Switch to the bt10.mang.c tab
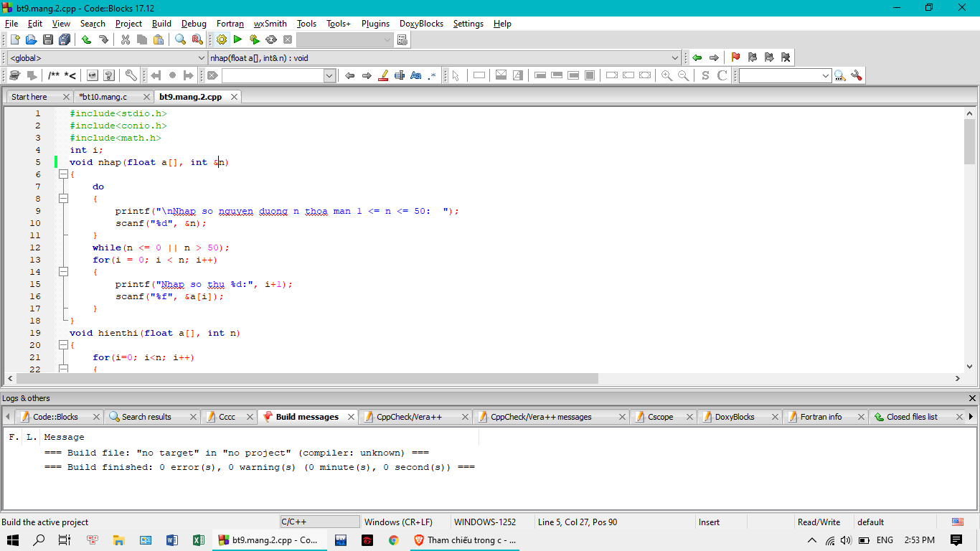The width and height of the screenshot is (980, 551). tap(103, 97)
